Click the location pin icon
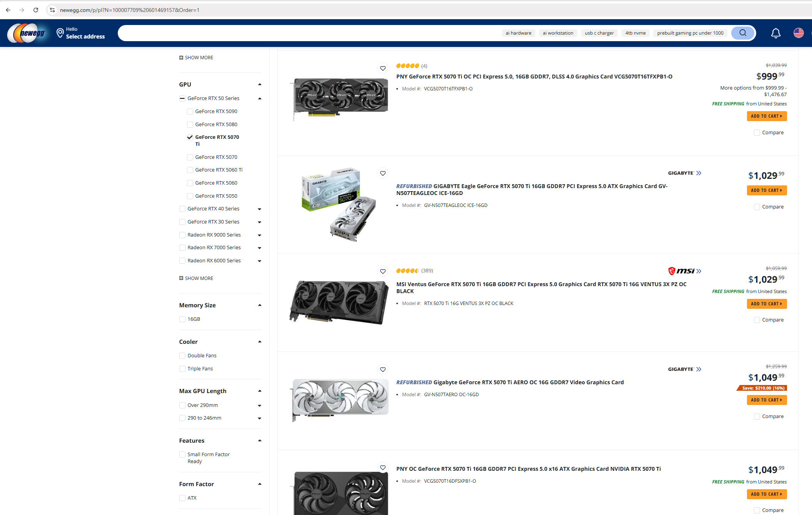 point(60,33)
